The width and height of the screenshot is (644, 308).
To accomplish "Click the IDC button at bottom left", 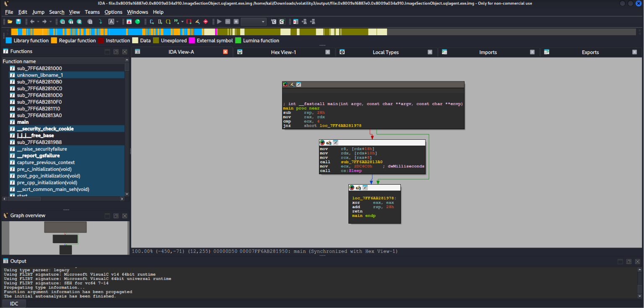I will [x=14, y=304].
